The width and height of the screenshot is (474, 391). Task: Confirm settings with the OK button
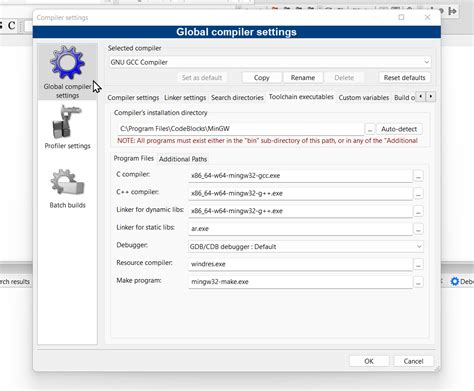pyautogui.click(x=369, y=361)
